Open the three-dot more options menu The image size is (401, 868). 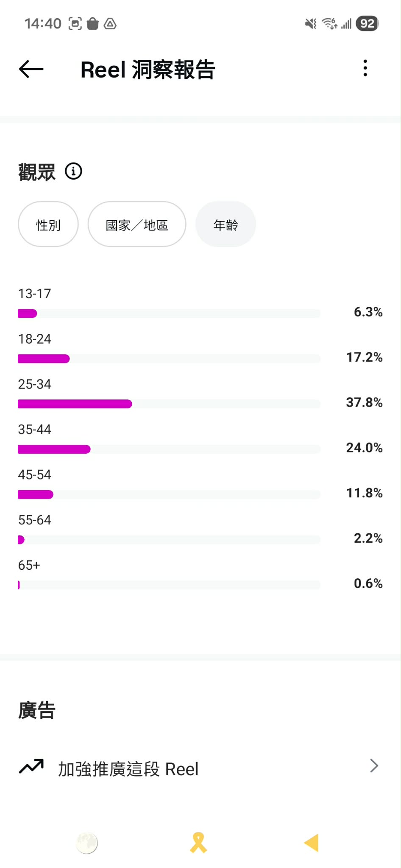point(365,68)
